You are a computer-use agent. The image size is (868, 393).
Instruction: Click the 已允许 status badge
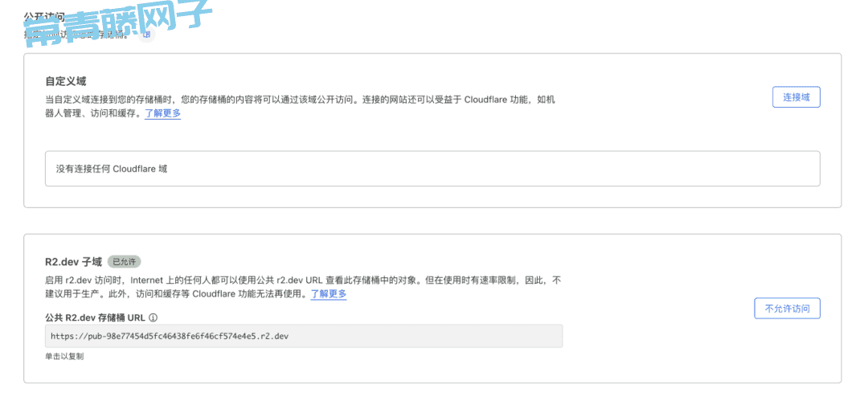(125, 261)
